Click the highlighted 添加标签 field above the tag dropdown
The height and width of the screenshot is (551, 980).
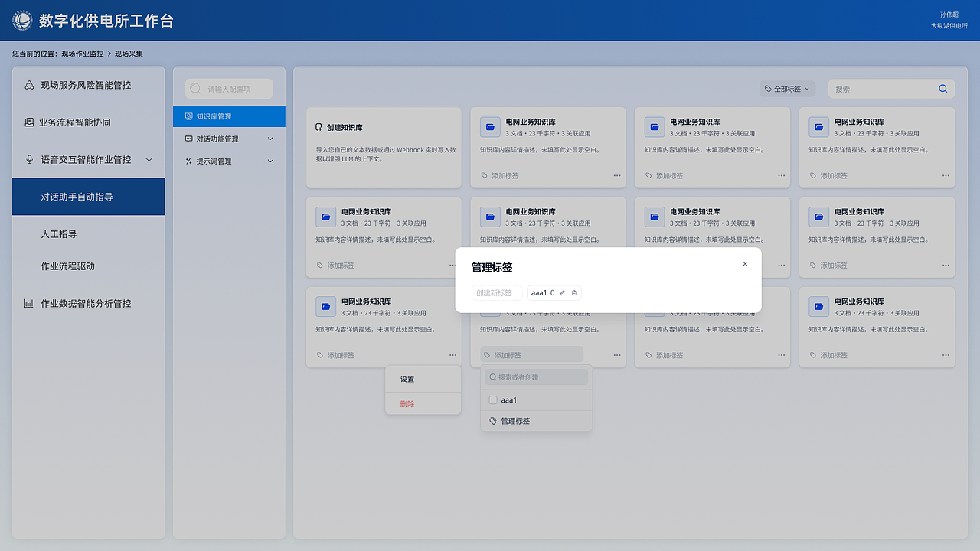point(532,354)
